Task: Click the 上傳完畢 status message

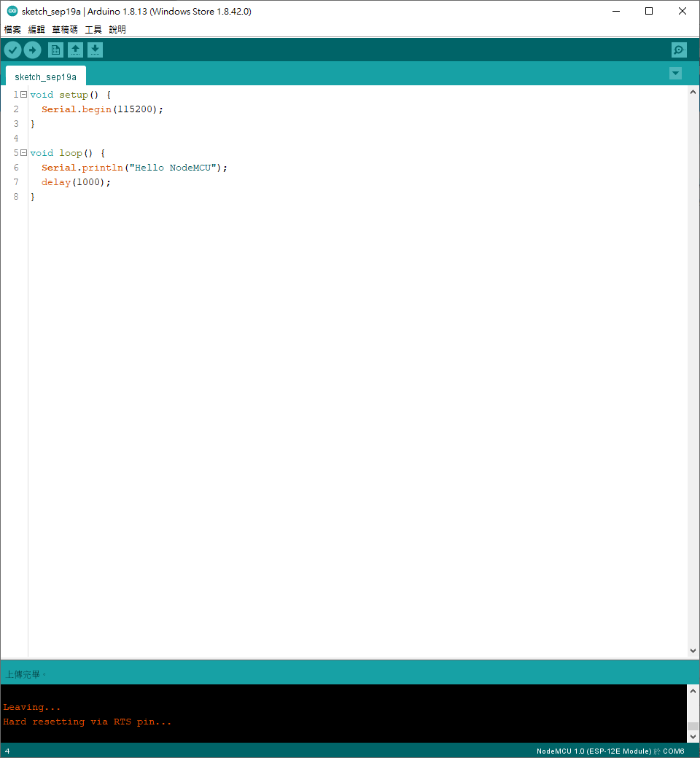Action: pos(25,674)
